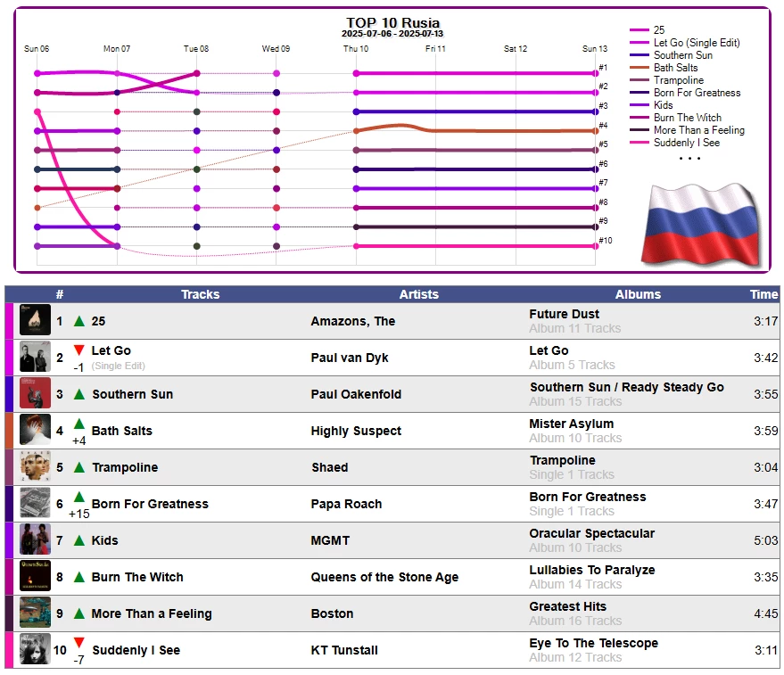This screenshot has height=675, width=784.
Task: Open the artist Paul van Dyk
Action: pyautogui.click(x=350, y=358)
